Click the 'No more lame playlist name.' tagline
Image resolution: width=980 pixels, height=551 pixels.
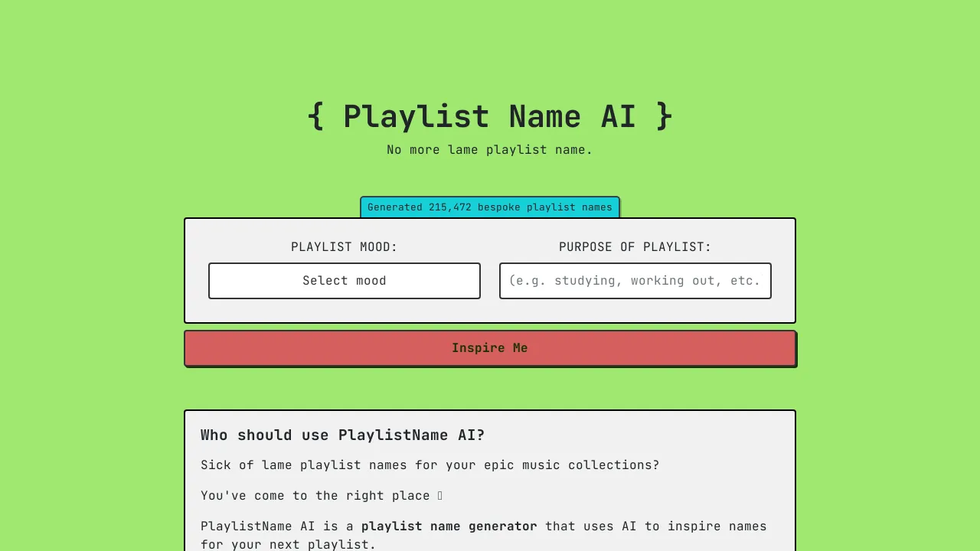490,150
